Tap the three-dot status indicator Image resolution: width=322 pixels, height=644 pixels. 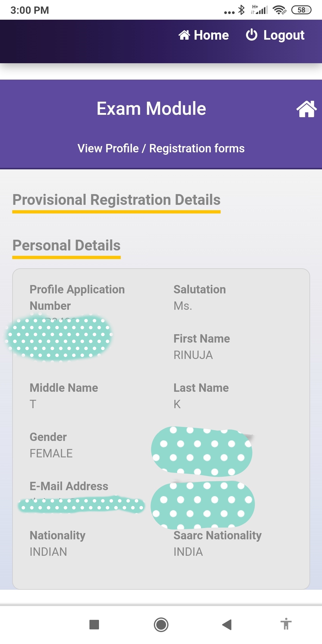[229, 12]
